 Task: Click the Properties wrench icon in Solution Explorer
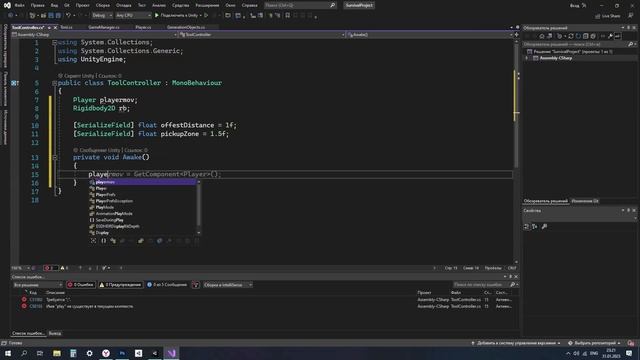(610, 36)
